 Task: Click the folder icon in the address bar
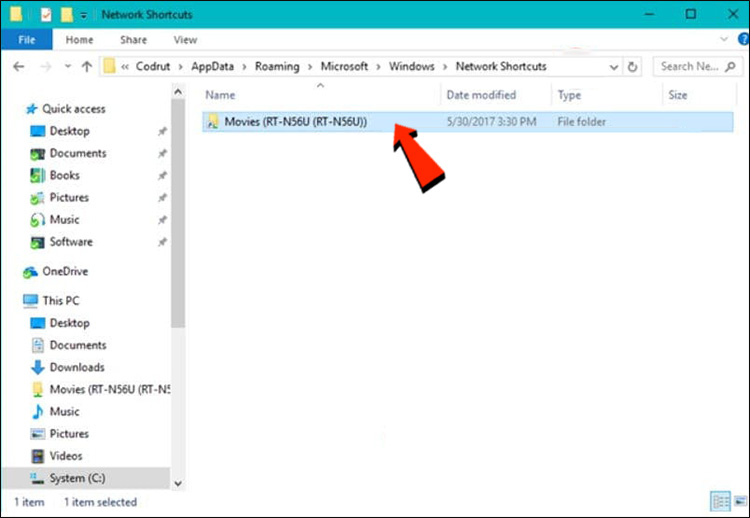[x=110, y=66]
